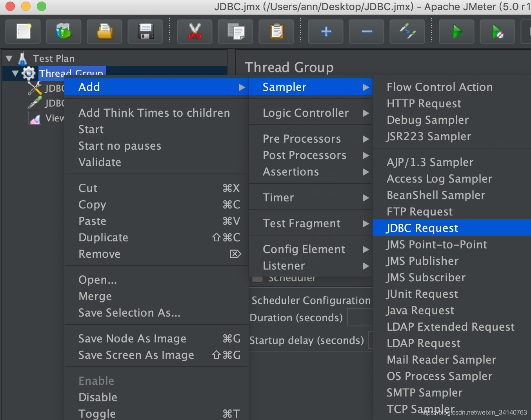The width and height of the screenshot is (531, 420).
Task: Expand the Logic Controller submenu
Action: coord(310,113)
